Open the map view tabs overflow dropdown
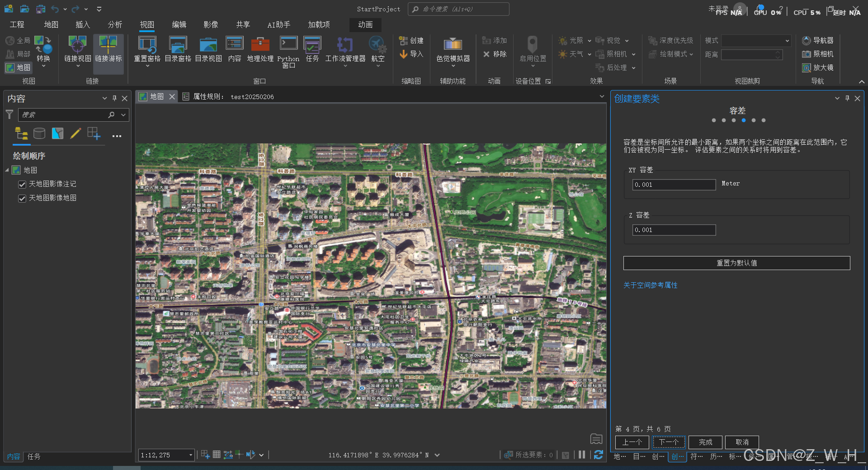This screenshot has height=470, width=868. tap(602, 96)
